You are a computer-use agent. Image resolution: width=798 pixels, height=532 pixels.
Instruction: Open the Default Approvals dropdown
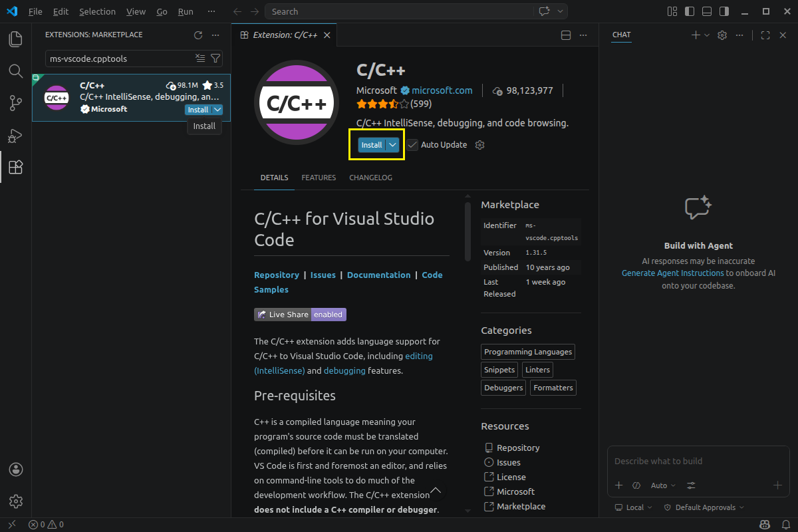click(x=704, y=507)
